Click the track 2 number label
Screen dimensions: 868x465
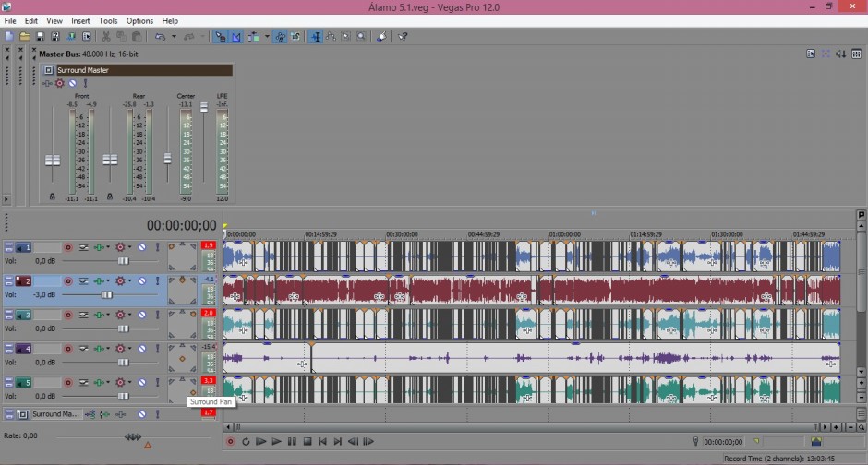tap(23, 280)
